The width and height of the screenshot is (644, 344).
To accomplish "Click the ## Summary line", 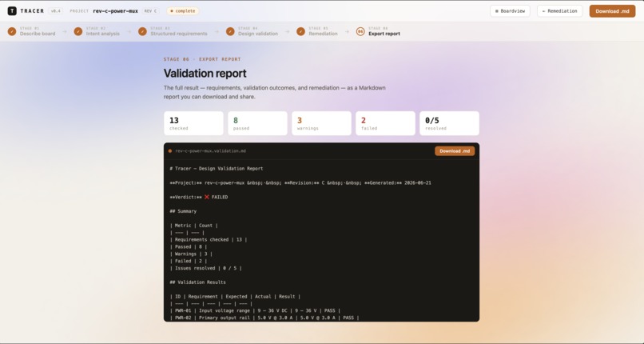I will pyautogui.click(x=183, y=211).
